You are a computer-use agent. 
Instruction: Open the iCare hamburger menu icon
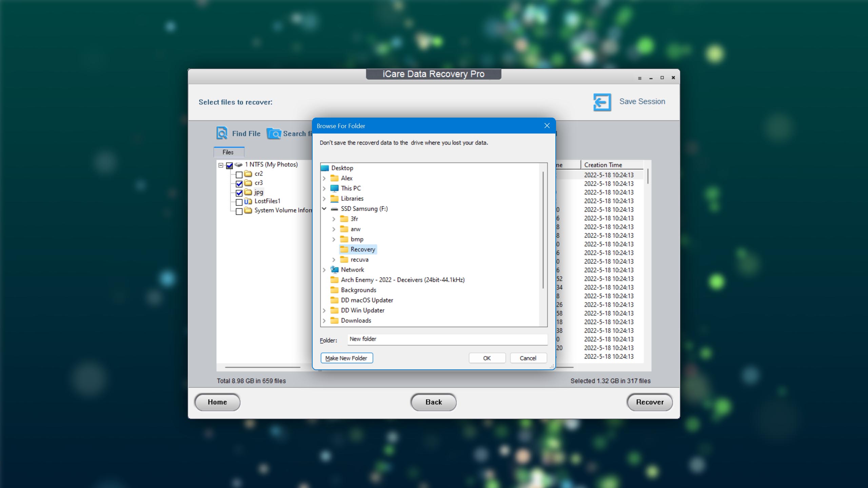pyautogui.click(x=639, y=78)
